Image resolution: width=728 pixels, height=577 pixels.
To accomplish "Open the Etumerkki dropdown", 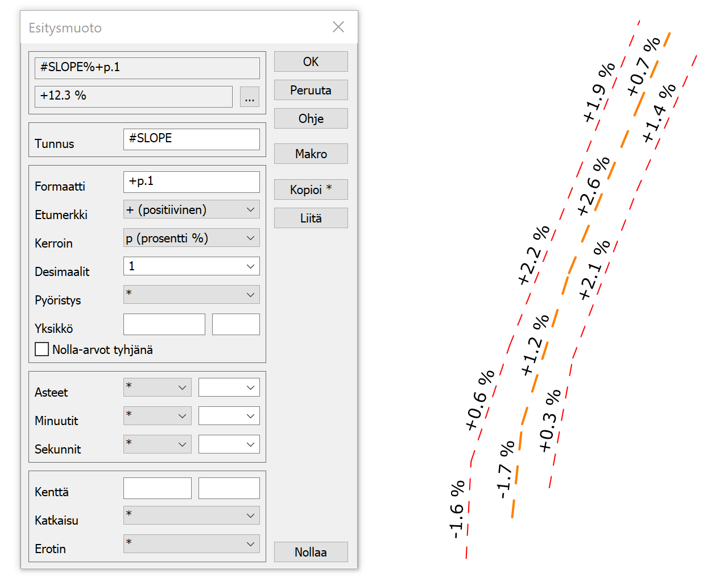I will tap(191, 209).
